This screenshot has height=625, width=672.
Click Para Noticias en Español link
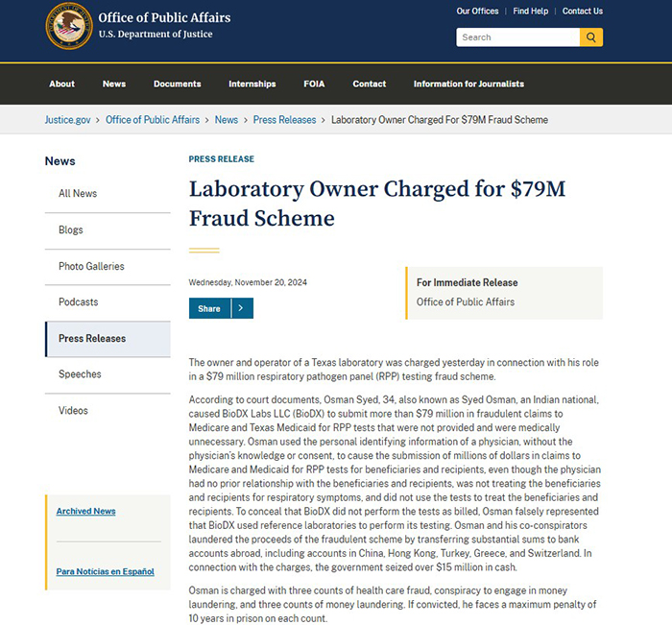click(105, 571)
